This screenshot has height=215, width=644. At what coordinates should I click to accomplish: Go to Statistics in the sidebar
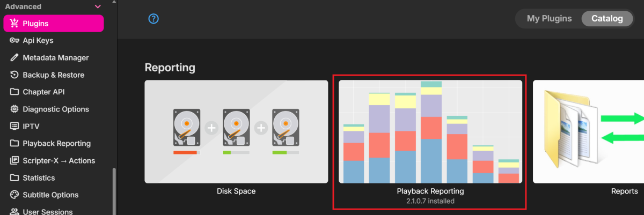39,178
